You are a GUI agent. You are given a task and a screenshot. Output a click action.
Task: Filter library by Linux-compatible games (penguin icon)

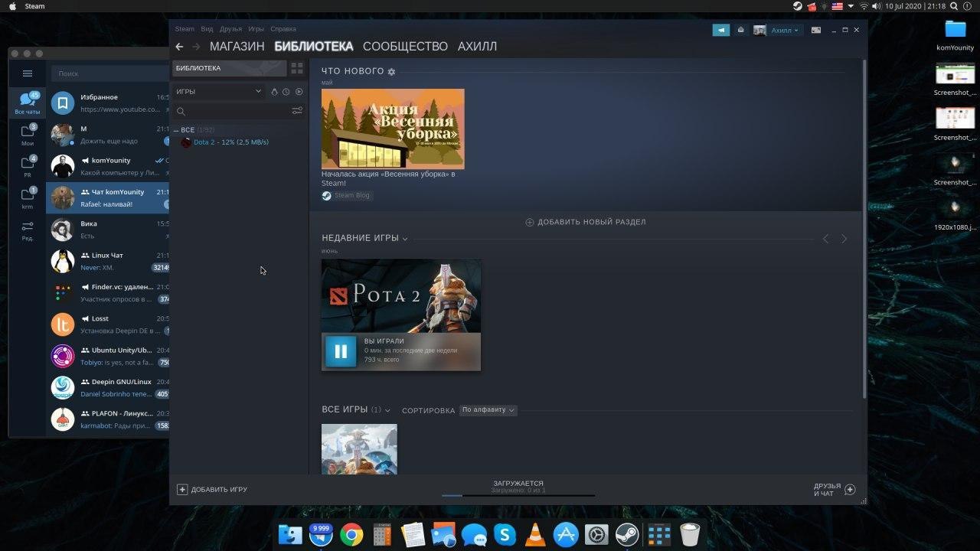click(274, 92)
